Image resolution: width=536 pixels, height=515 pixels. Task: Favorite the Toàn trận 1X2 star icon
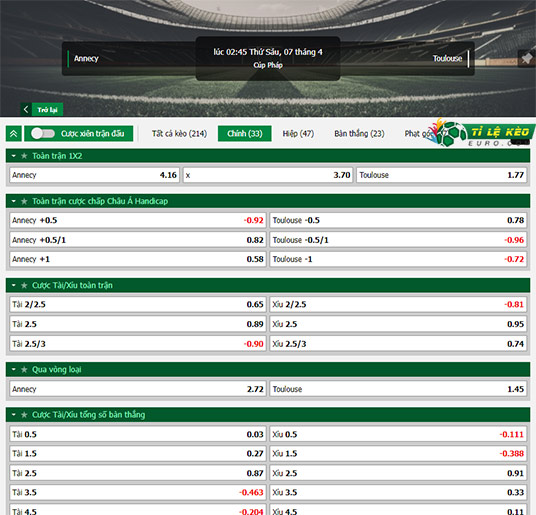24,156
